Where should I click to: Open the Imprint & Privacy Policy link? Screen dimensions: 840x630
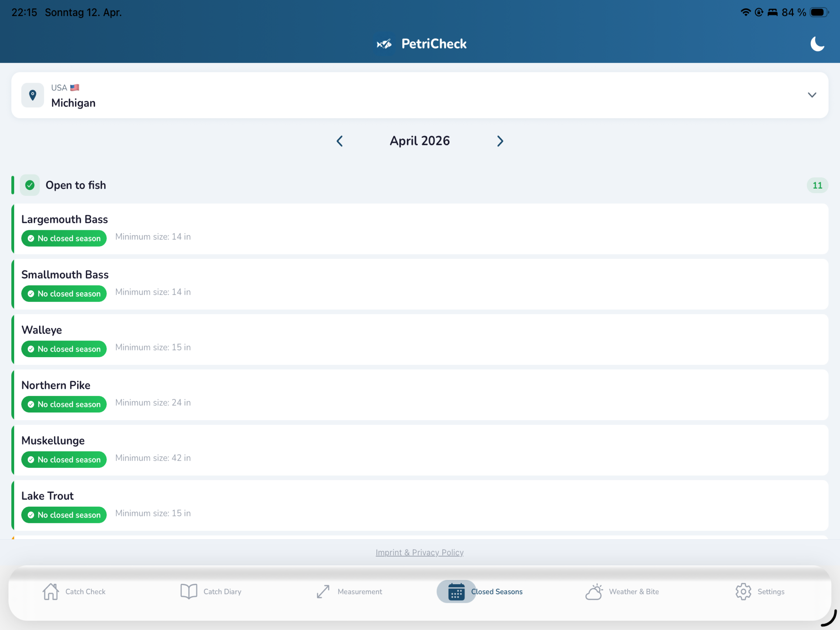pyautogui.click(x=420, y=552)
